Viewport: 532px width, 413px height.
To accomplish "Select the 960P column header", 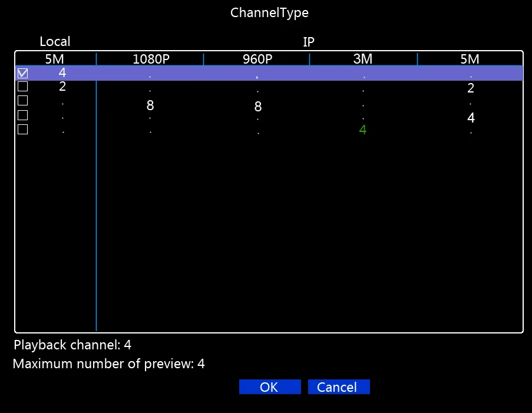I will 257,59.
